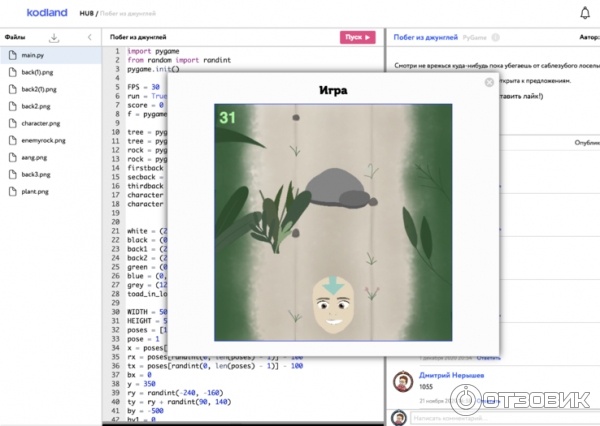Close the Игра popup window
600x426 pixels.
tap(489, 83)
